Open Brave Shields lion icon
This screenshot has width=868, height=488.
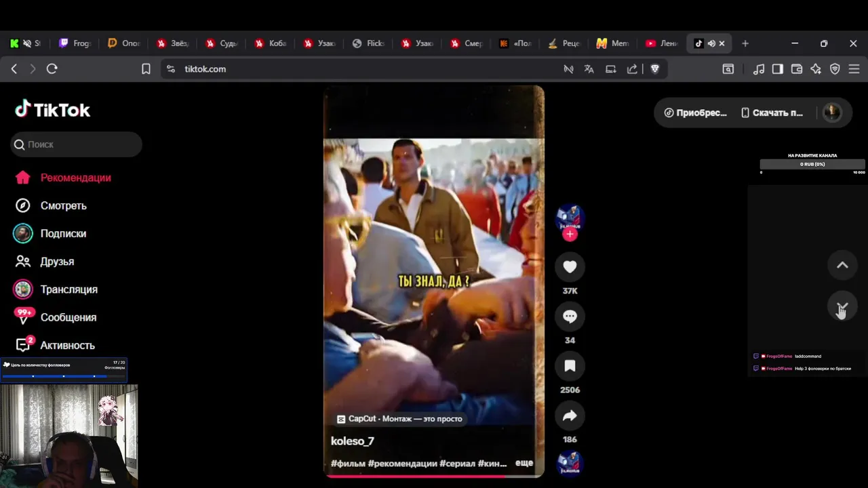(x=654, y=69)
